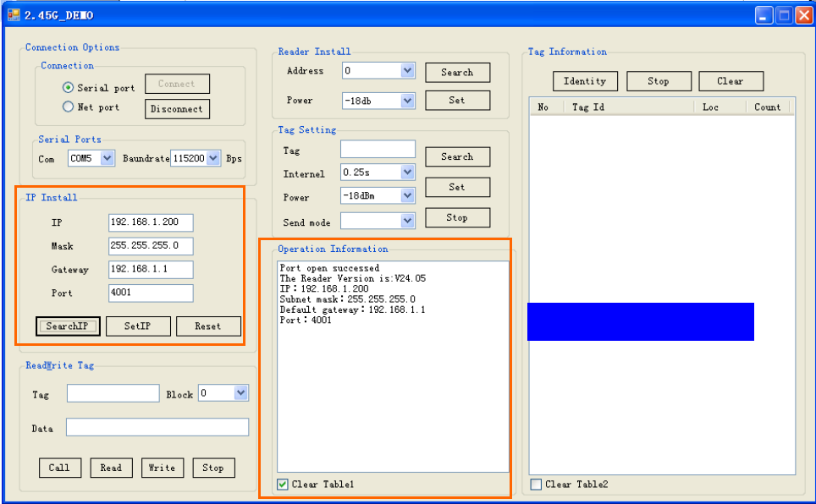The height and width of the screenshot is (504, 816).
Task: Enable the Clear Table2 checkbox
Action: tap(536, 485)
